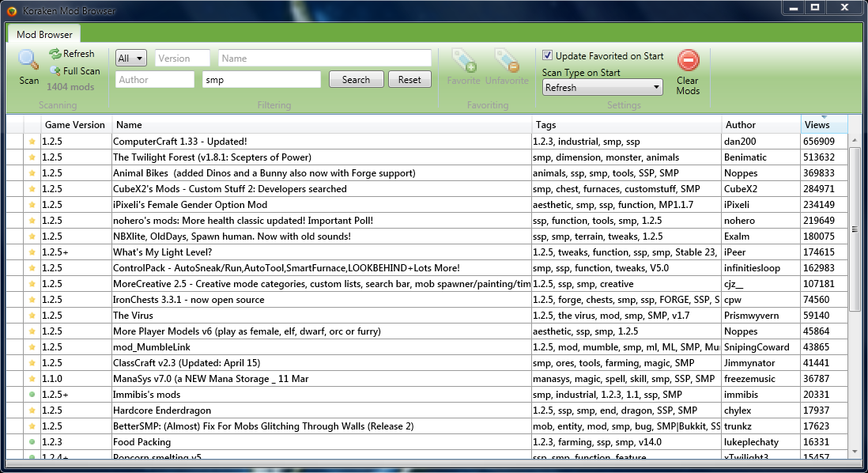The image size is (868, 473).
Task: Click star beside MoreCreative 2.5 row
Action: (x=32, y=284)
